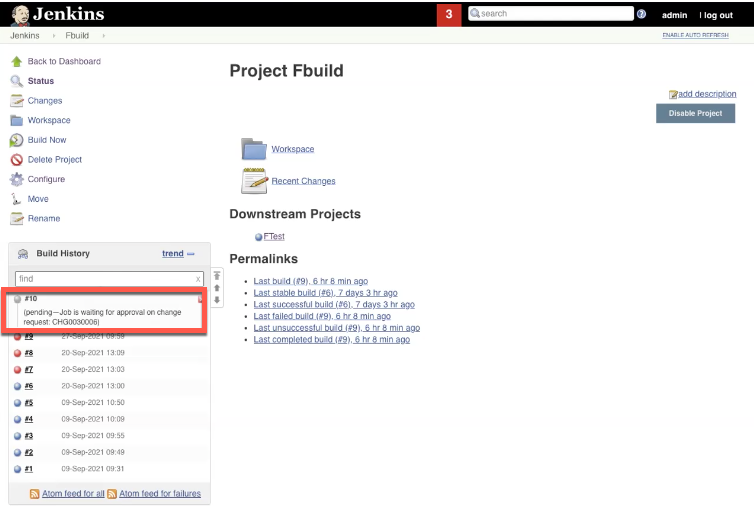This screenshot has width=754, height=512.
Task: Click the red status ball of build #8
Action: click(x=18, y=353)
